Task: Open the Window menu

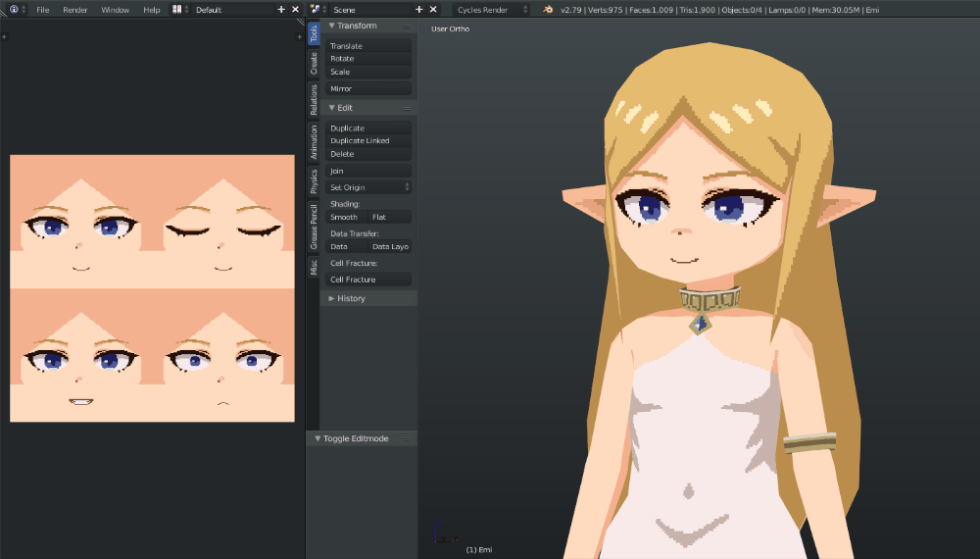Action: coord(115,10)
